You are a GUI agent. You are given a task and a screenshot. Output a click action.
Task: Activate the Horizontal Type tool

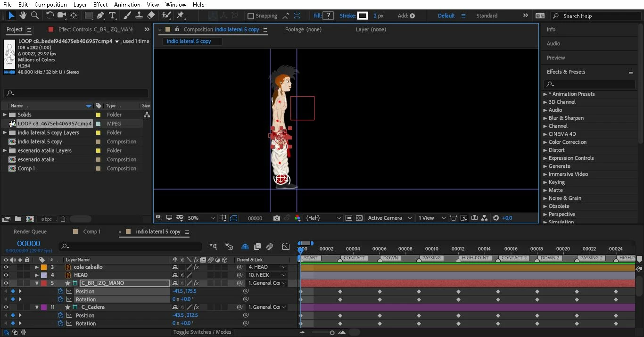pos(112,16)
